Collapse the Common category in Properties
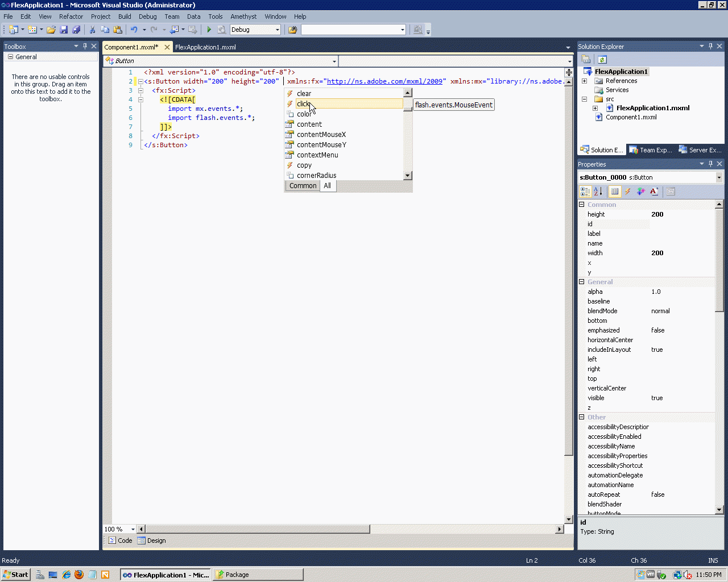Image resolution: width=728 pixels, height=582 pixels. tap(582, 205)
